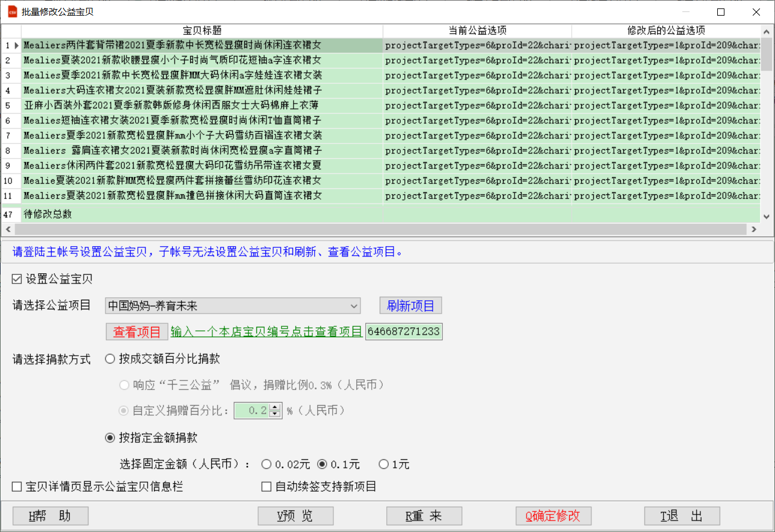
Task: Check 自动续签支持新项目 option
Action: point(267,486)
